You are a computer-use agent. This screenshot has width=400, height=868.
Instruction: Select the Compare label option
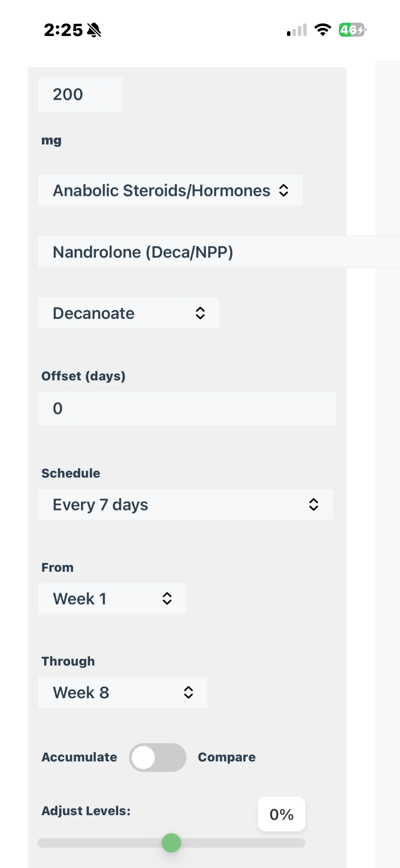[227, 757]
